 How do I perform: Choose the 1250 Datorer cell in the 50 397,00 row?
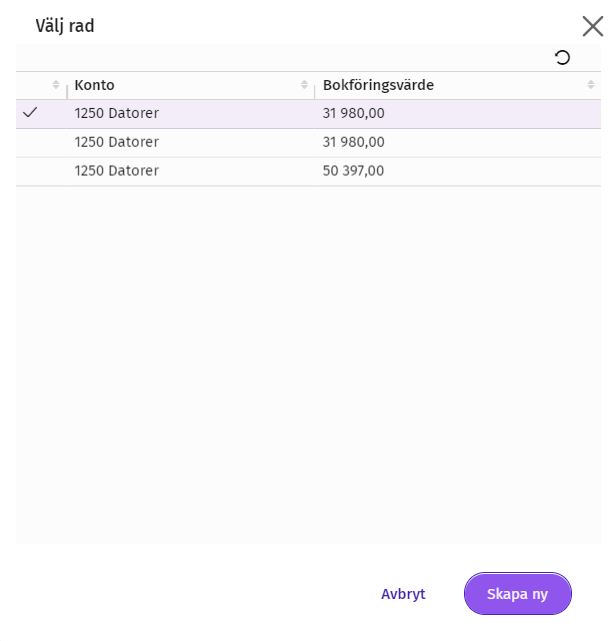coord(117,171)
